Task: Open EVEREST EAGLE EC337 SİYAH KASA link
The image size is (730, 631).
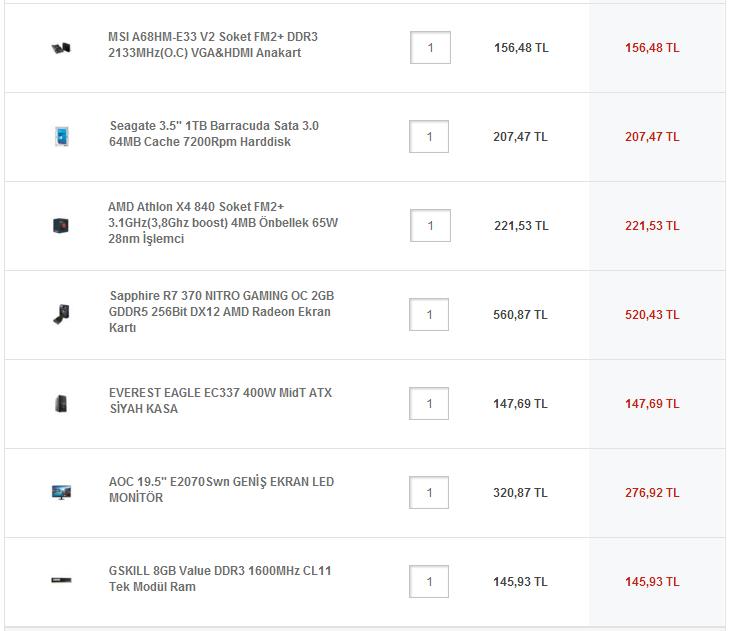Action: coord(221,400)
